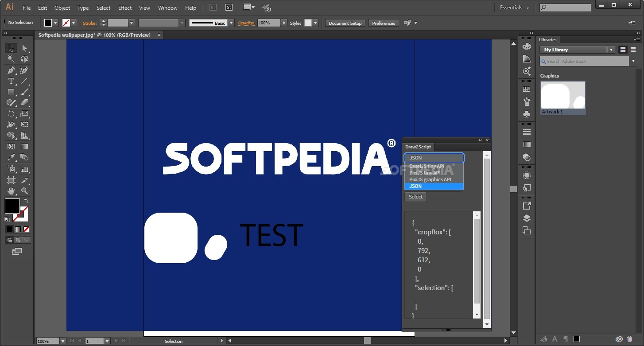Open the Draw2Script format dropdown
The width and height of the screenshot is (644, 346).
point(434,158)
